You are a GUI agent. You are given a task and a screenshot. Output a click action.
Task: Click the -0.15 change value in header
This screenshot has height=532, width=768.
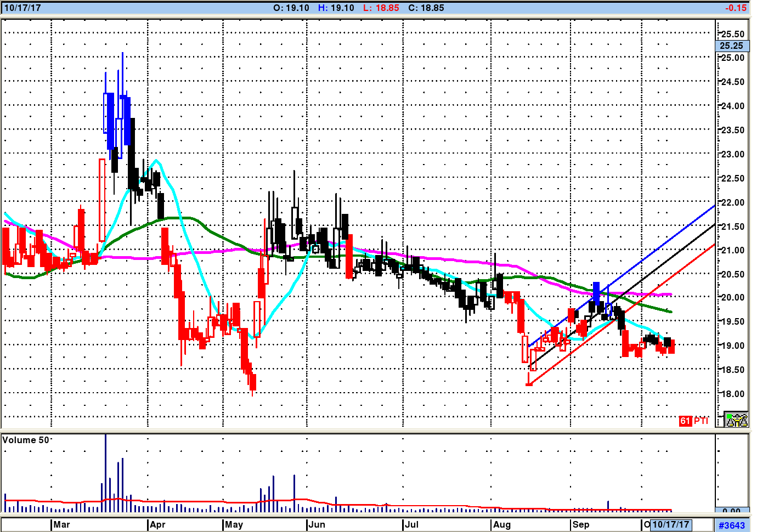735,8
